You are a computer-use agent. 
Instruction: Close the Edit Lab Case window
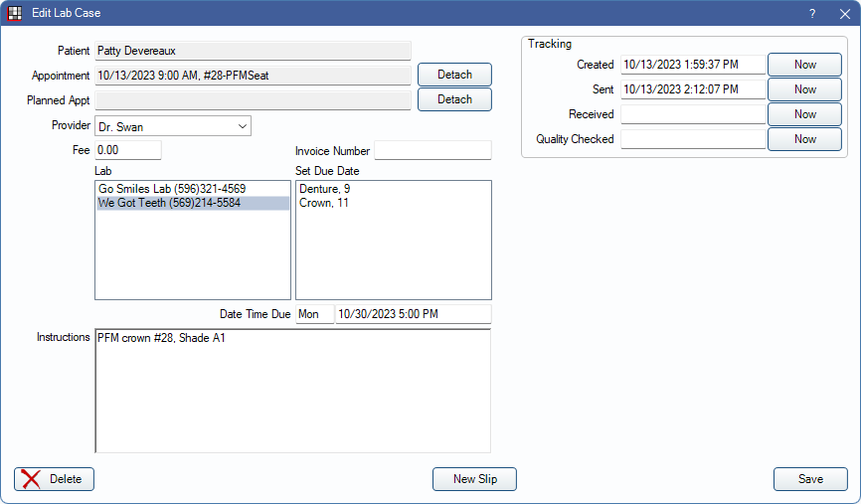[843, 14]
